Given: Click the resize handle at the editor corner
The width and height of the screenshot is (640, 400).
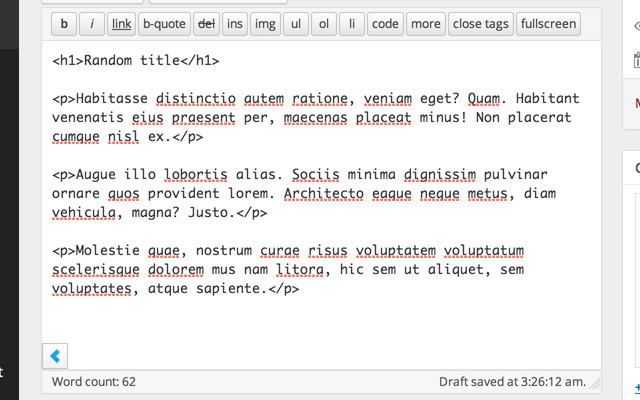Looking at the screenshot, I should pyautogui.click(x=595, y=383).
